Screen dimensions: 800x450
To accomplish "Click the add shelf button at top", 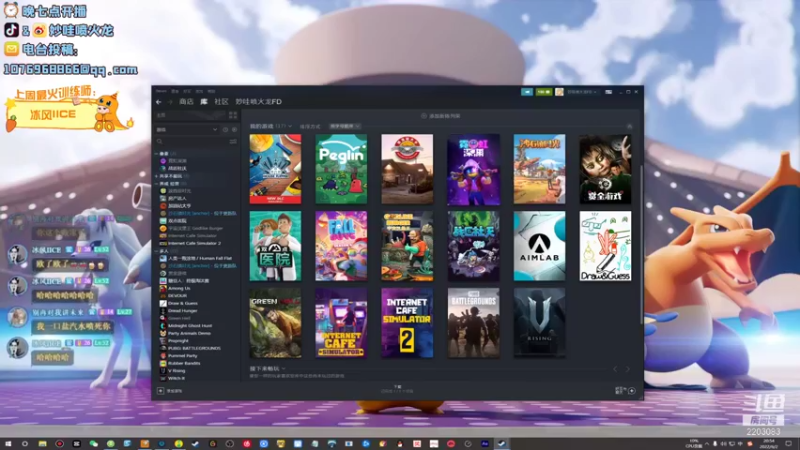I will 441,116.
